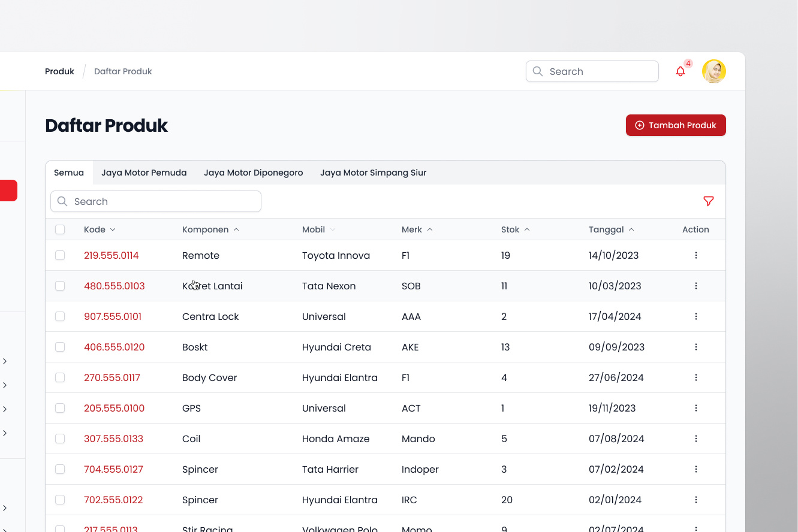Screen dimensions: 798x532
Task: Select the Hyundai Creta cell
Action: pos(336,347)
